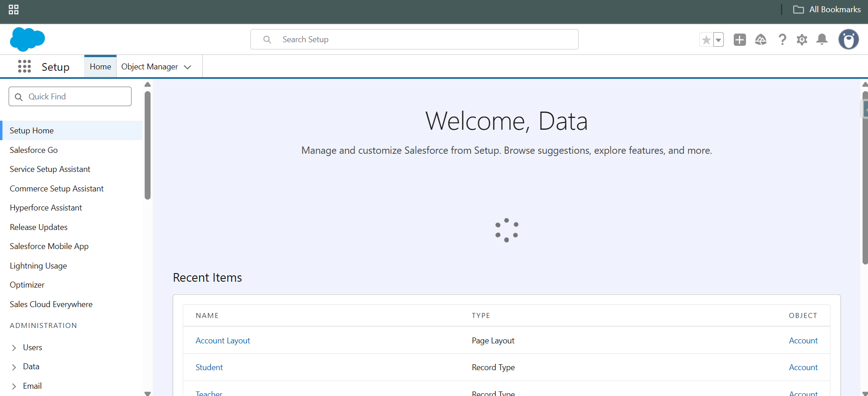This screenshot has width=868, height=396.
Task: Select Release Updates in sidebar
Action: (39, 227)
